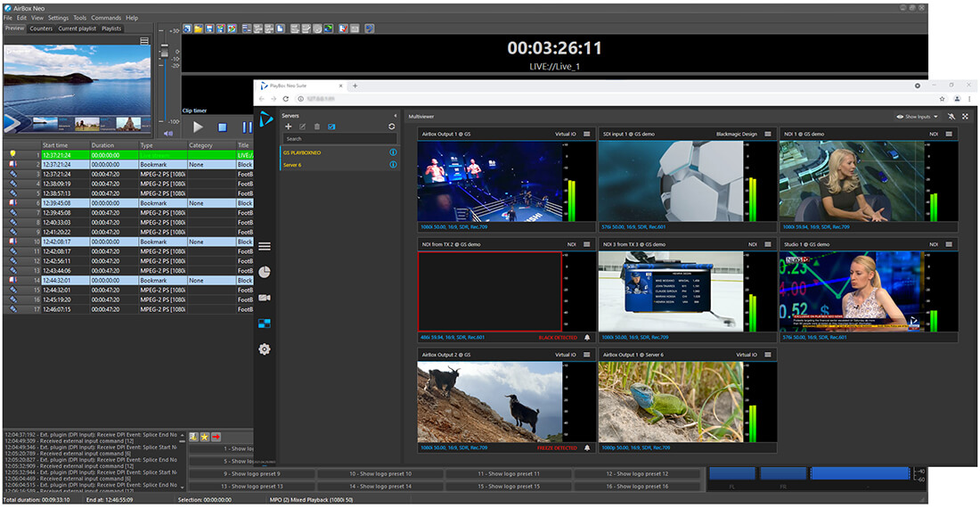The image size is (980, 508).
Task: Add a server with the plus icon
Action: coord(288,127)
